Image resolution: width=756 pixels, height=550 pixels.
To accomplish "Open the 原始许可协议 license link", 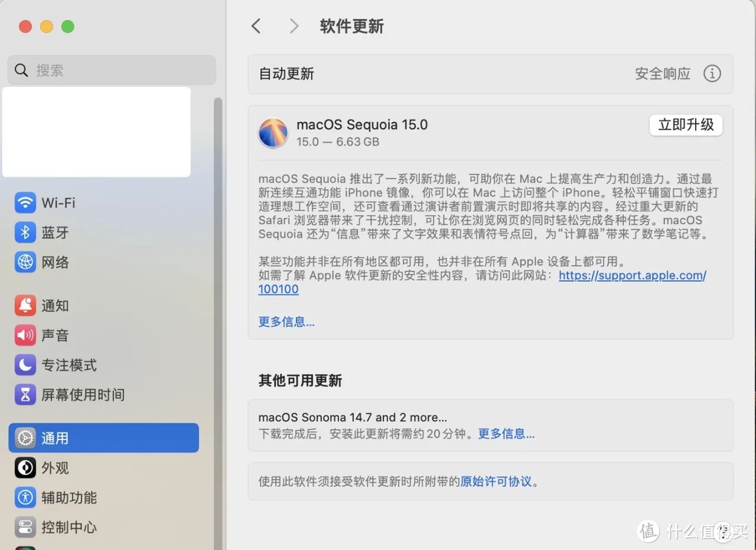I will tap(496, 481).
